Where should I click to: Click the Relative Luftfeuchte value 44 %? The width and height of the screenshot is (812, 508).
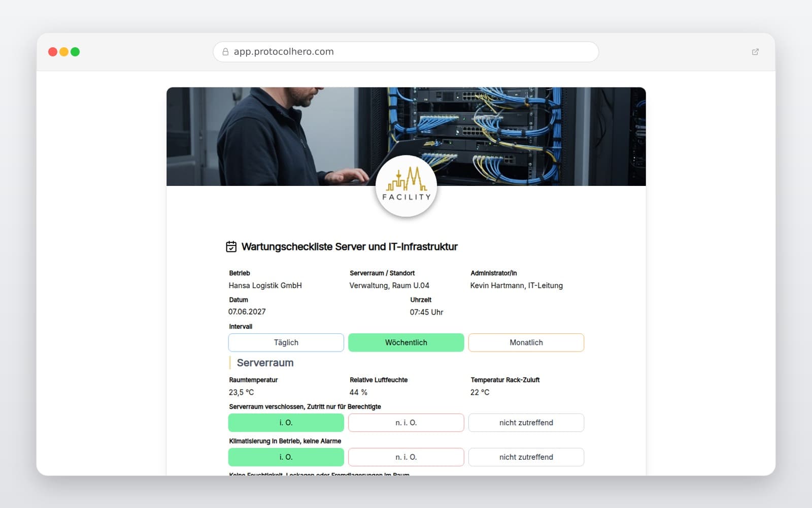358,392
